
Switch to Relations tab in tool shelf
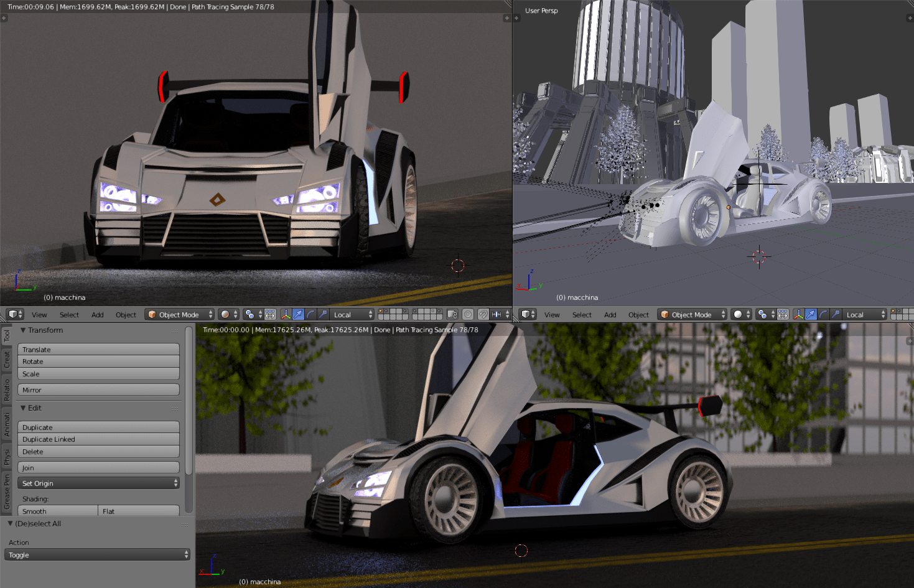click(x=7, y=390)
